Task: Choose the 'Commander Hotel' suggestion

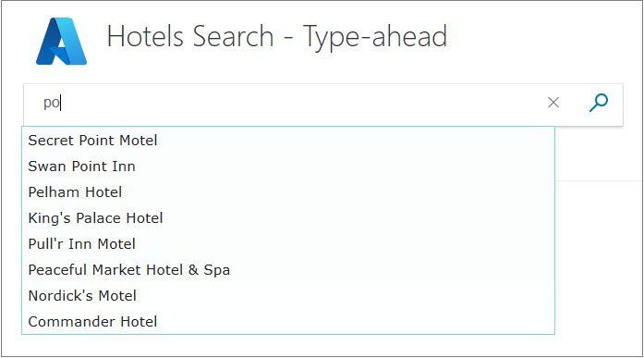Action: [288, 322]
